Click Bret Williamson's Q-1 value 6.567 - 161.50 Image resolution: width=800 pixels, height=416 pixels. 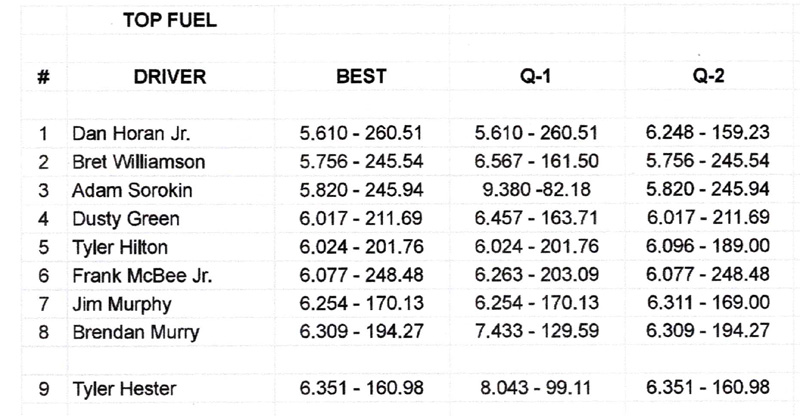(x=541, y=160)
